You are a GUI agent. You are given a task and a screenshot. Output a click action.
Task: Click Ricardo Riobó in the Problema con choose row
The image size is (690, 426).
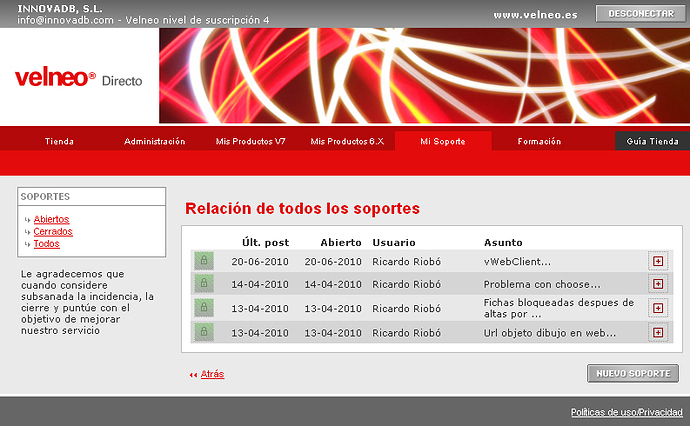406,284
